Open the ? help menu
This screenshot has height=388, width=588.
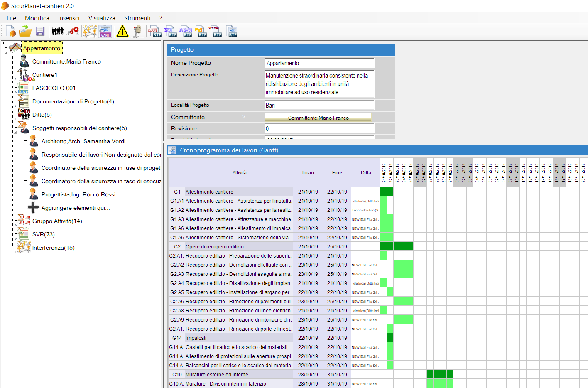point(161,18)
